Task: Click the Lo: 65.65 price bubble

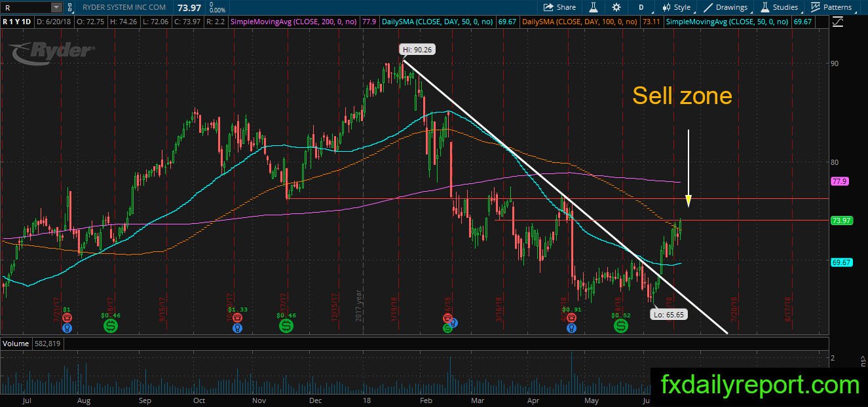Action: coord(669,315)
